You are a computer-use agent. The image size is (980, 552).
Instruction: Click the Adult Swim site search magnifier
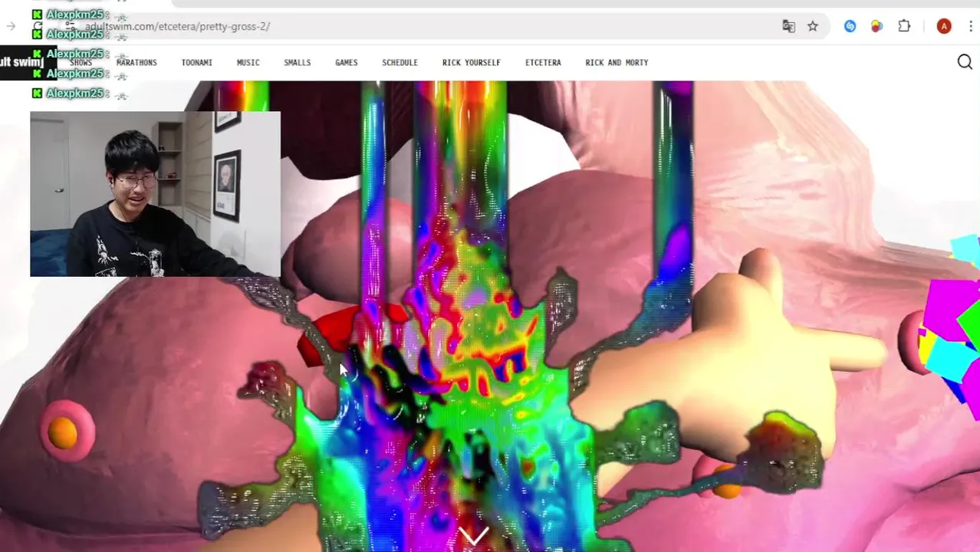click(965, 62)
